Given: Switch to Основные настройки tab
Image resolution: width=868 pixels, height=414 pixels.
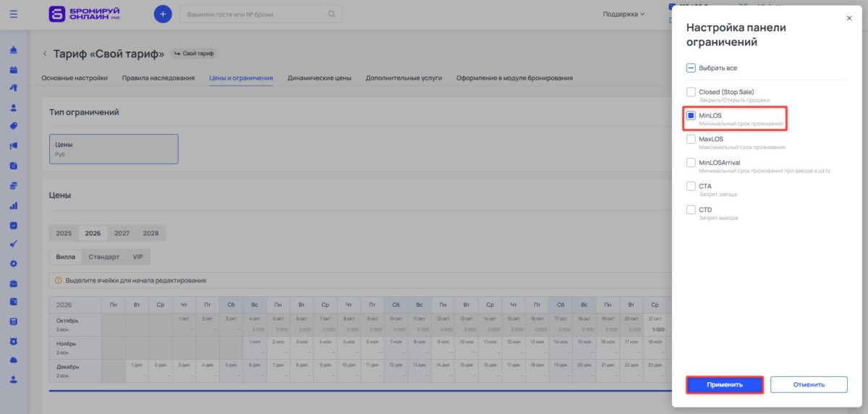Looking at the screenshot, I should click(75, 77).
